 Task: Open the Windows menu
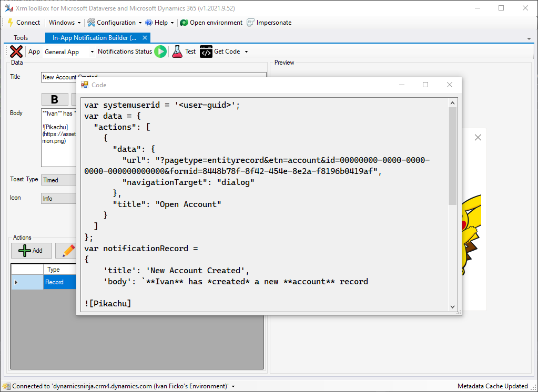coord(65,23)
